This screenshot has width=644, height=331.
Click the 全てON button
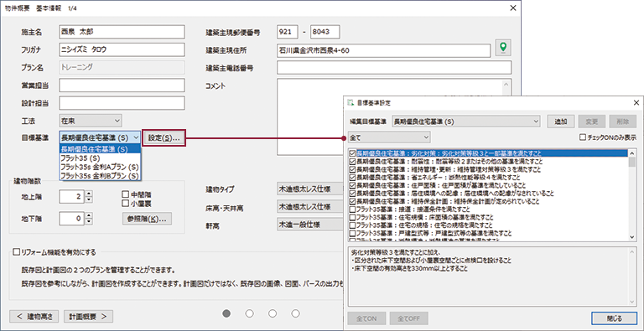click(366, 318)
